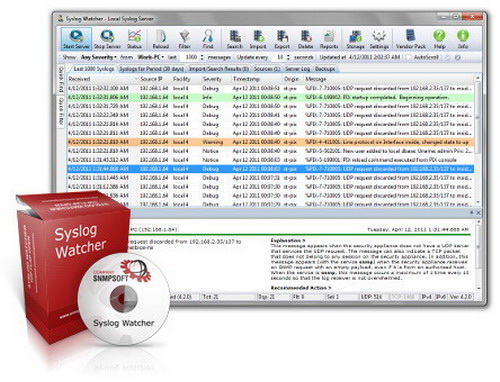Click the details panel vertical scrollbar
Screen dimensions: 500x382
click(x=479, y=248)
